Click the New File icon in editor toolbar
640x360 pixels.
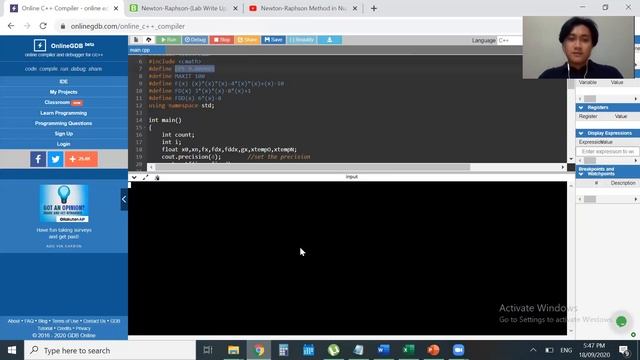point(136,40)
